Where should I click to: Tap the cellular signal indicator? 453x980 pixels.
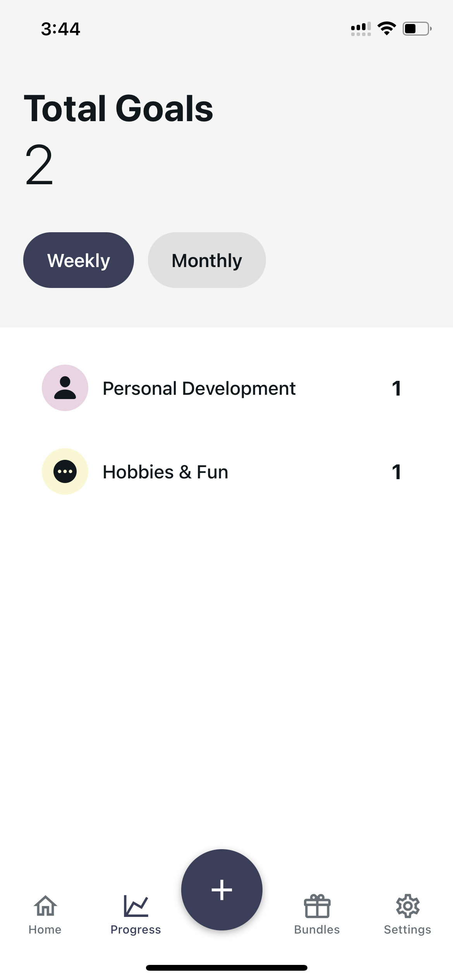[361, 29]
